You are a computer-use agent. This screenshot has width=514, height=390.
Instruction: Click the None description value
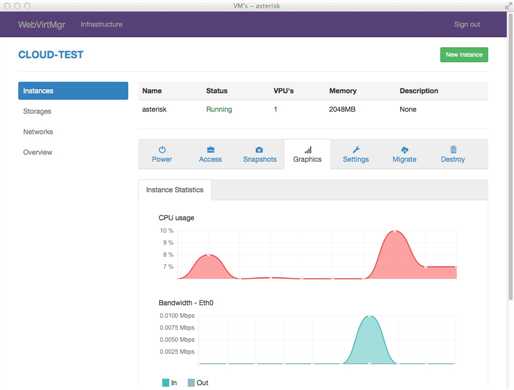click(x=408, y=109)
